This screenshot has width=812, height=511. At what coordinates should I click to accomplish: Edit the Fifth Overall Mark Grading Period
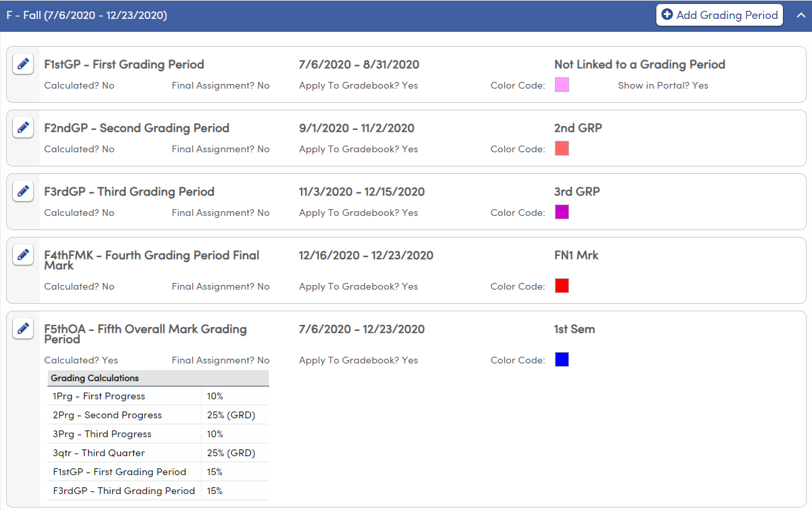(x=23, y=328)
